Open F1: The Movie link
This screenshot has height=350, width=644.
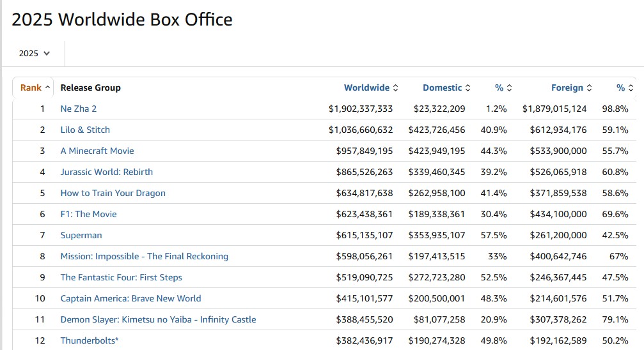point(88,214)
